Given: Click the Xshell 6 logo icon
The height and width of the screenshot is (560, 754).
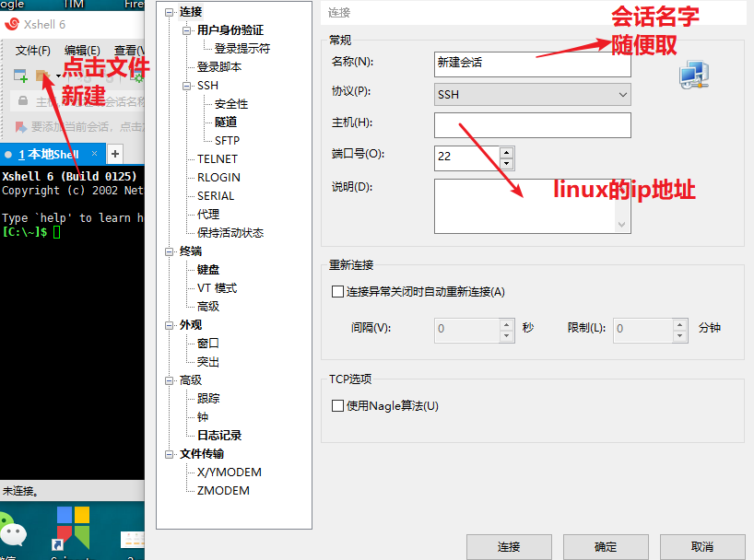Looking at the screenshot, I should [x=12, y=24].
